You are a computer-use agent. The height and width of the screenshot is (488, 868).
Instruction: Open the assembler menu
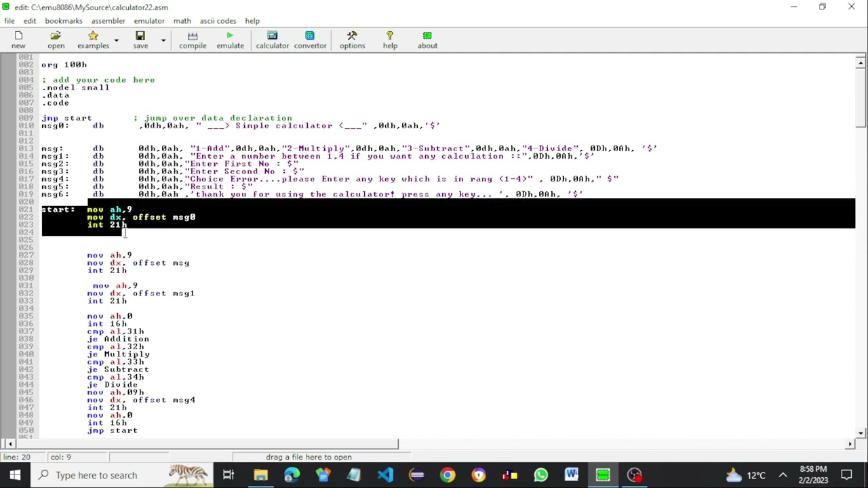pos(108,21)
